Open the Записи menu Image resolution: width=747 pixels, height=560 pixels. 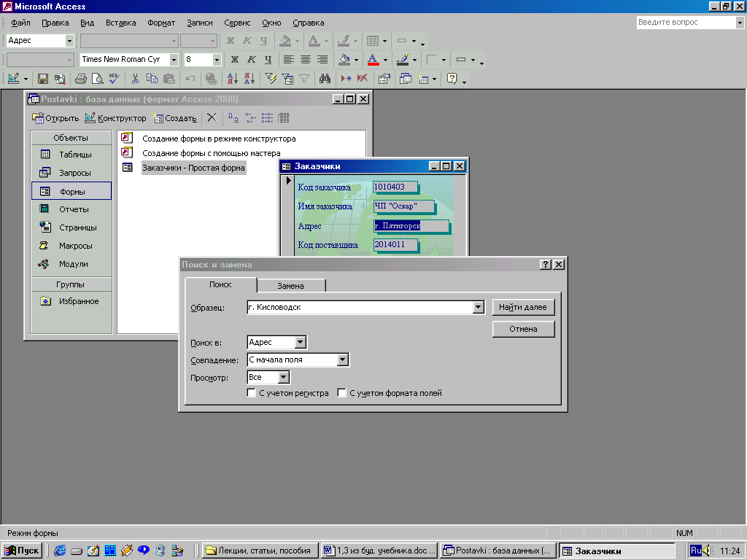(x=200, y=23)
